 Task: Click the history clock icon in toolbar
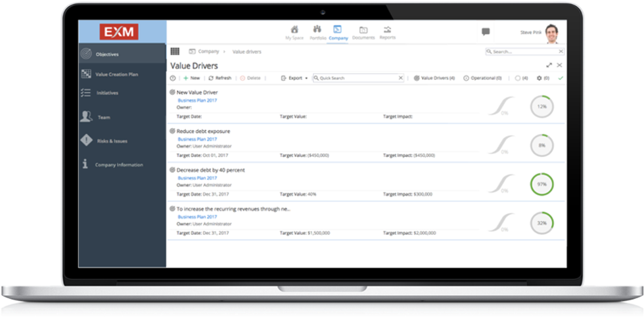[172, 78]
